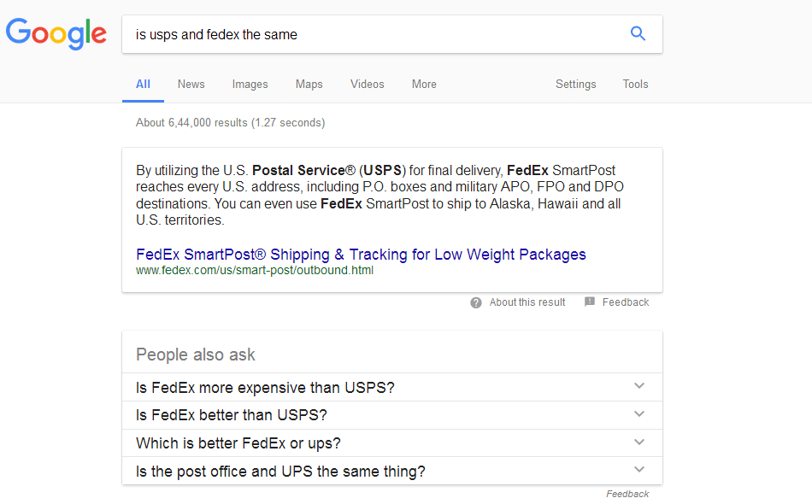Open Google search Settings
Viewport: 812px width, 504px height.
click(x=575, y=84)
